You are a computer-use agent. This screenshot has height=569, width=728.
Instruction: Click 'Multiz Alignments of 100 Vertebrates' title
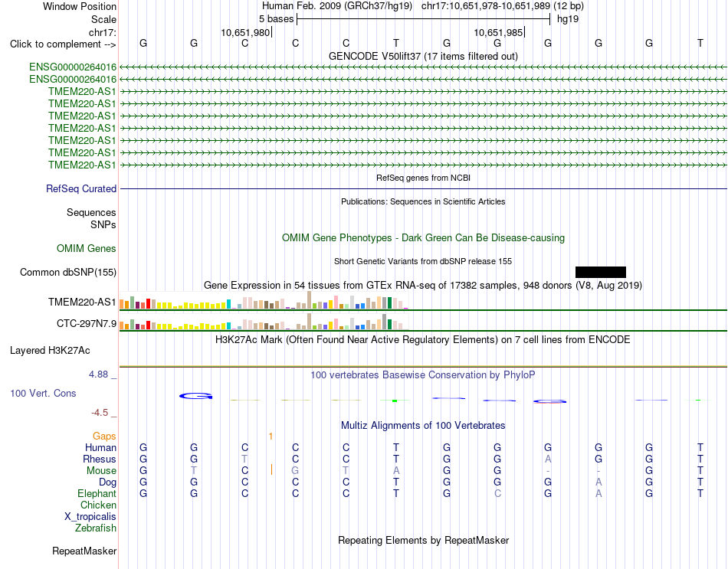tap(423, 425)
